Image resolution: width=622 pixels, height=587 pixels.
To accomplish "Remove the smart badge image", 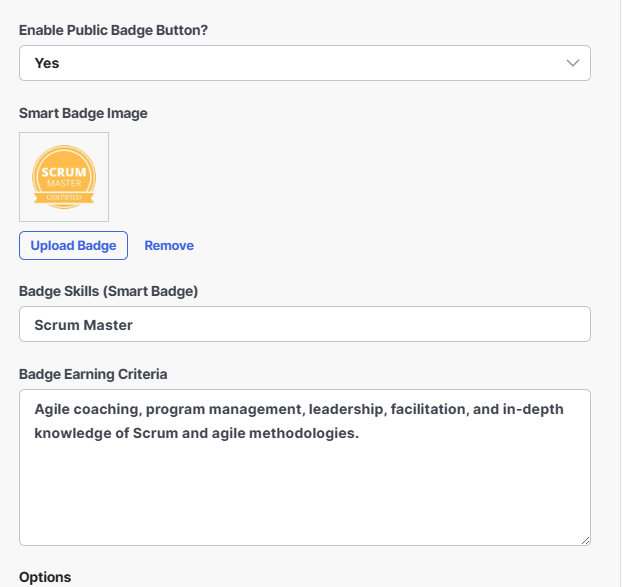I will point(169,246).
